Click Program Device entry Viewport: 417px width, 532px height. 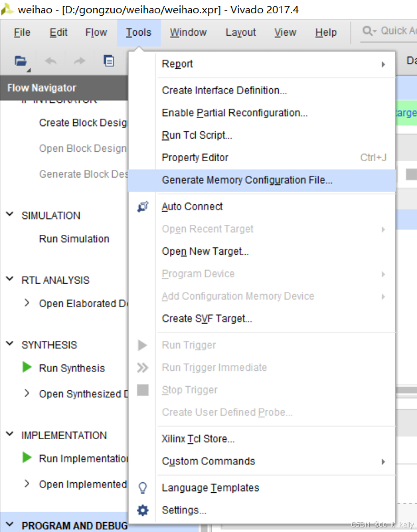[262, 274]
